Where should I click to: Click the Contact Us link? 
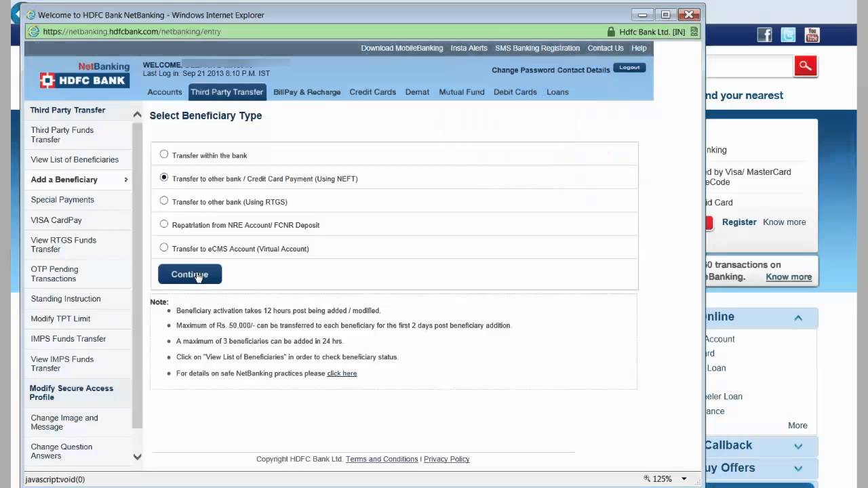pos(606,48)
